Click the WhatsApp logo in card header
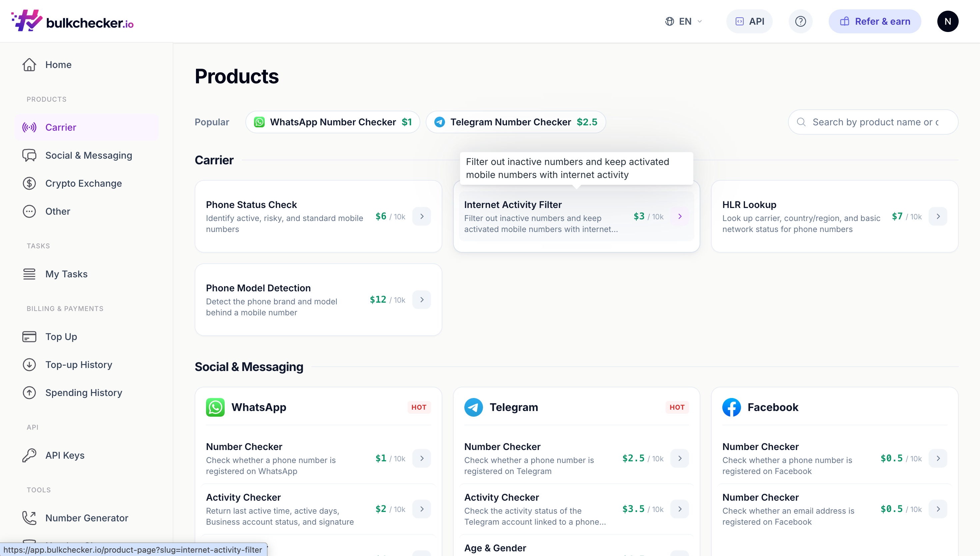This screenshot has height=556, width=980. click(x=215, y=407)
